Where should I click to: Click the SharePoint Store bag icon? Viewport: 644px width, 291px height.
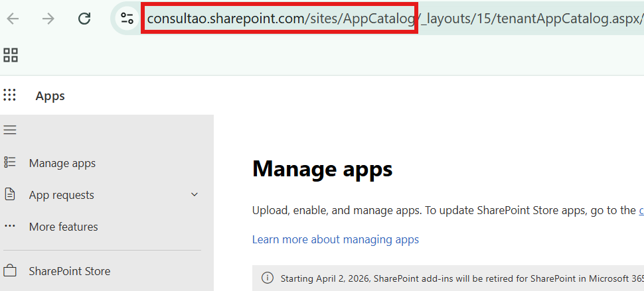10,271
